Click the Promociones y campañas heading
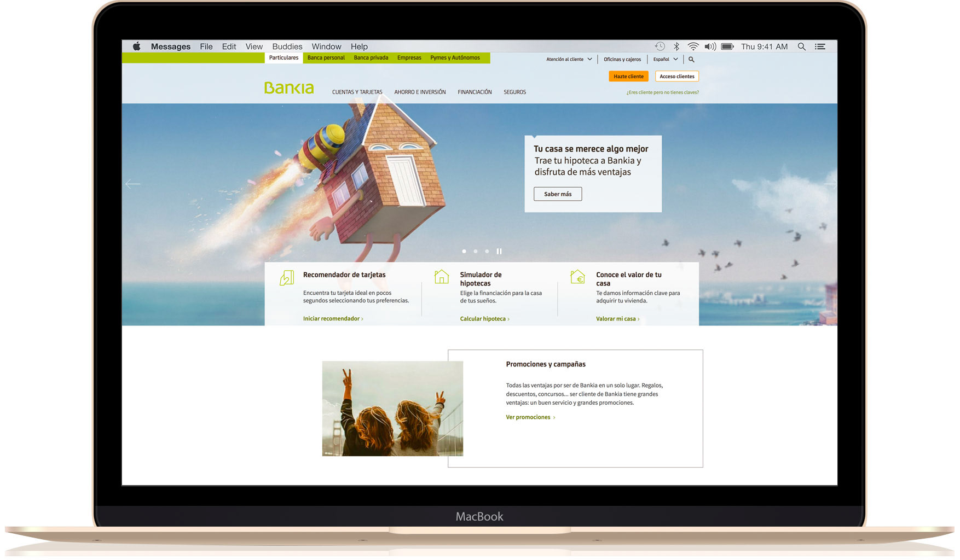The image size is (960, 560). pos(546,364)
